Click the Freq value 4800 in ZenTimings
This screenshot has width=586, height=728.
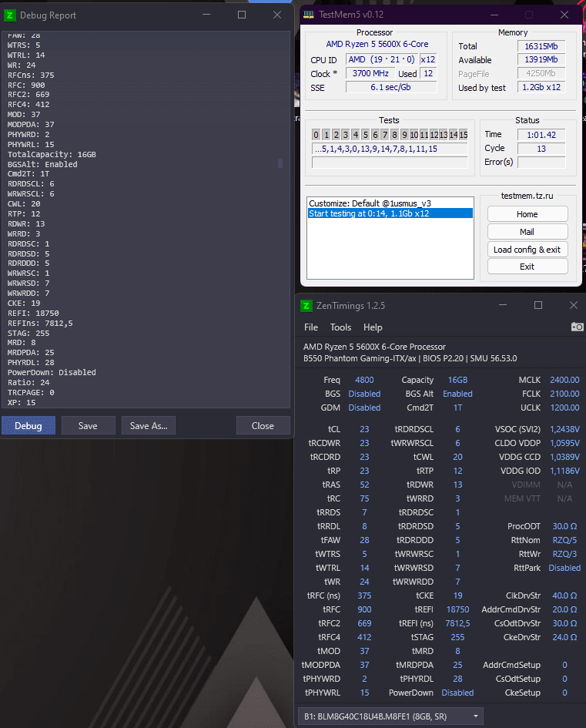[364, 380]
